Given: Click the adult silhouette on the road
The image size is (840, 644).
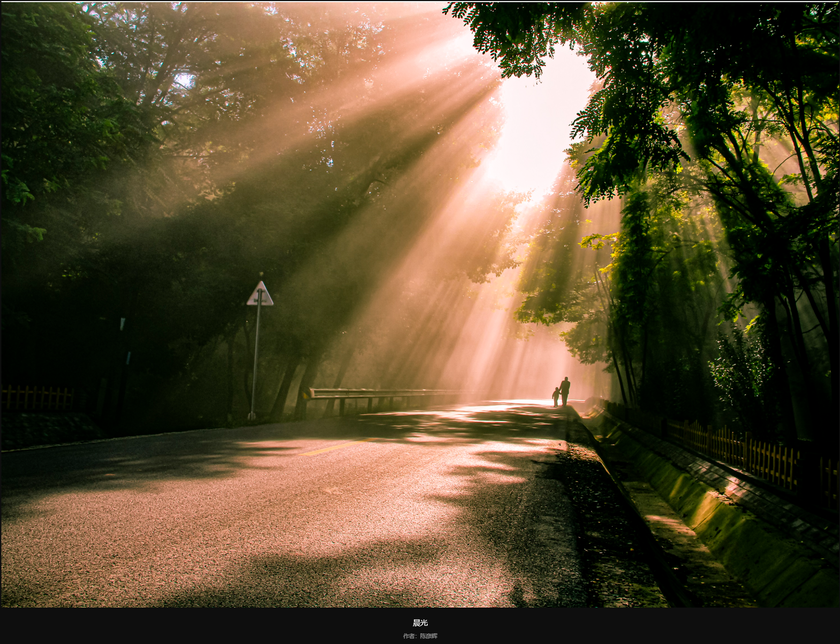Looking at the screenshot, I should tap(565, 391).
